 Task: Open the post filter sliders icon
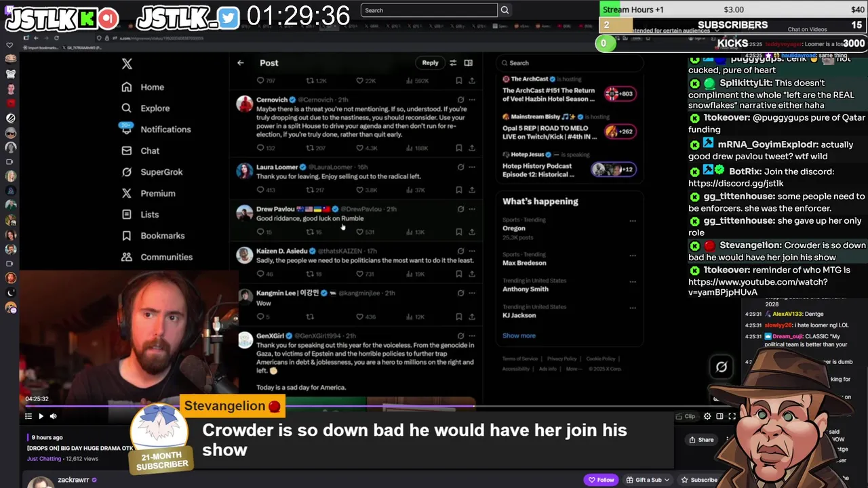453,62
